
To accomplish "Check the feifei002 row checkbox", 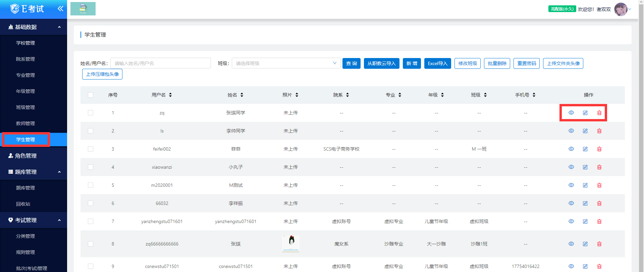I will point(91,149).
